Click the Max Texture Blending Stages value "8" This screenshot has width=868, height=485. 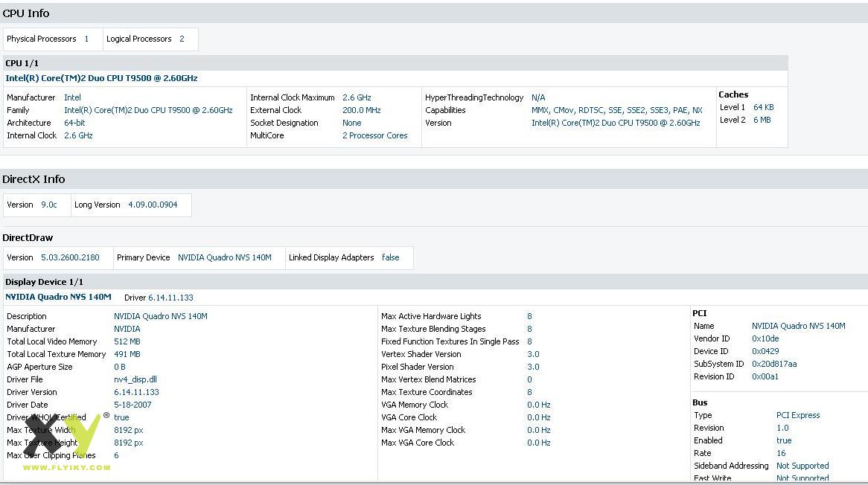[529, 329]
